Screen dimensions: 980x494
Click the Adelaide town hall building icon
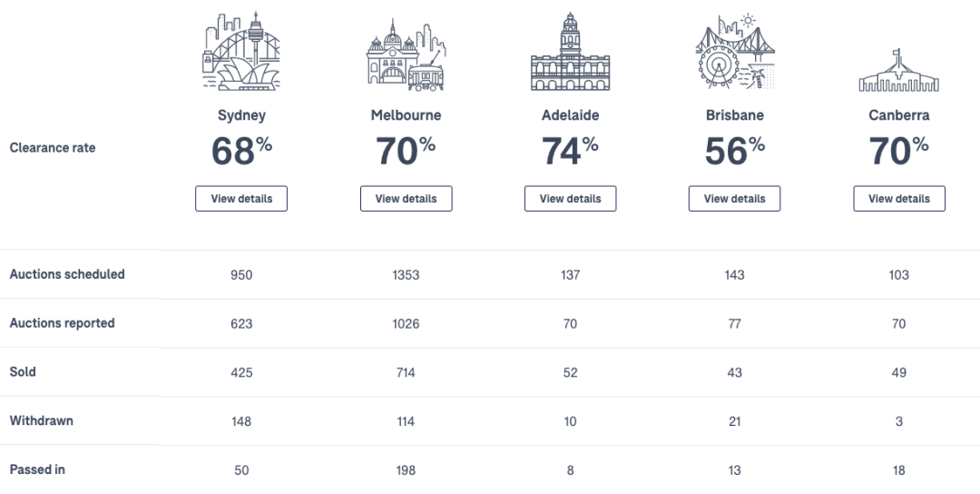click(x=570, y=51)
